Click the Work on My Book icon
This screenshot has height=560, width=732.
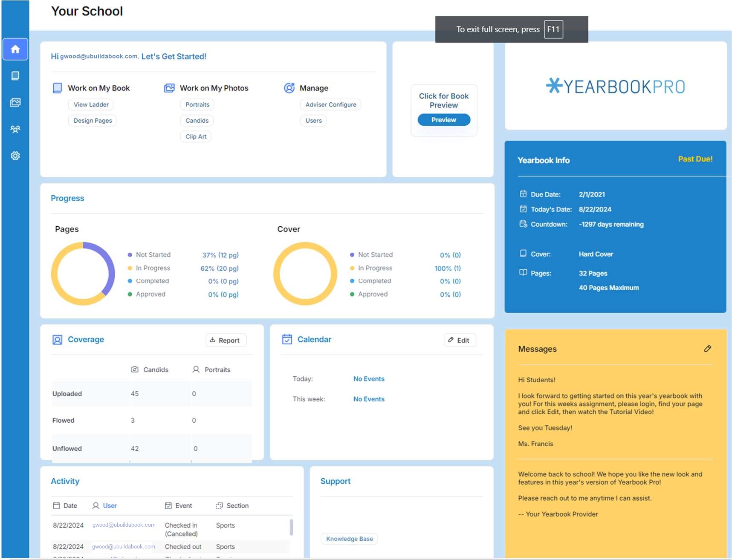click(57, 88)
